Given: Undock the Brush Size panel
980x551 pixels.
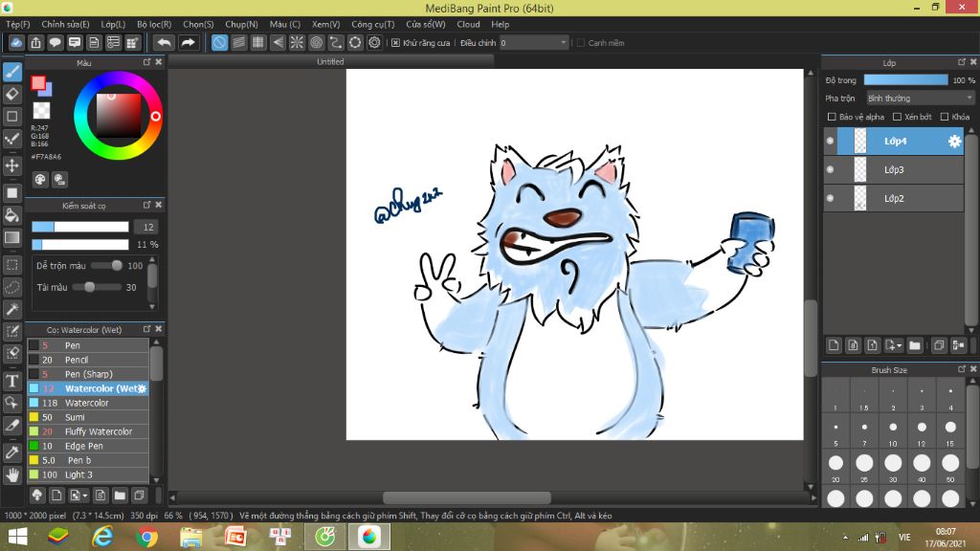Looking at the screenshot, I should coord(962,369).
